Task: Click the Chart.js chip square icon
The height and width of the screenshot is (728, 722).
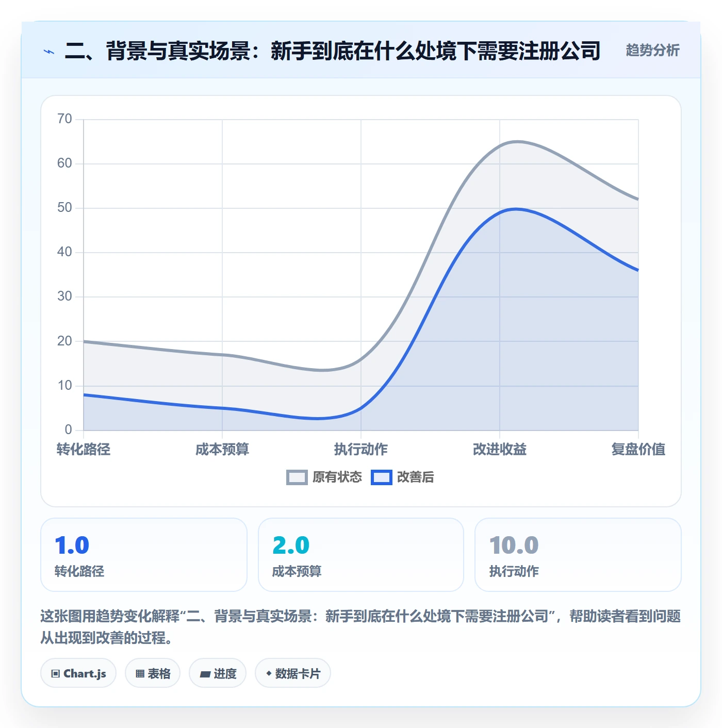Action: pyautogui.click(x=56, y=674)
